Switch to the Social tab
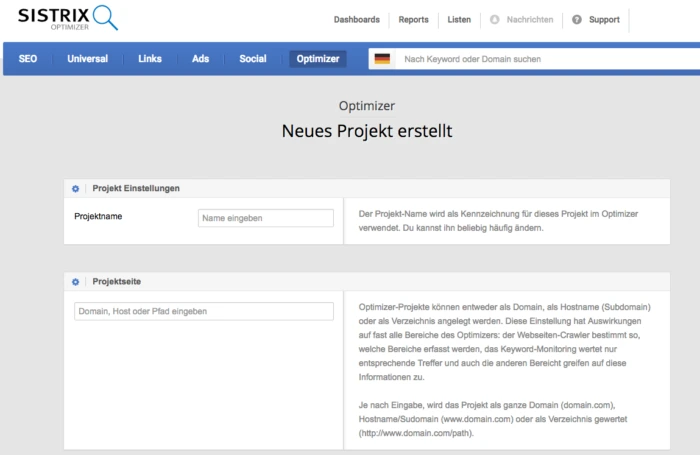This screenshot has height=455, width=700. point(253,59)
